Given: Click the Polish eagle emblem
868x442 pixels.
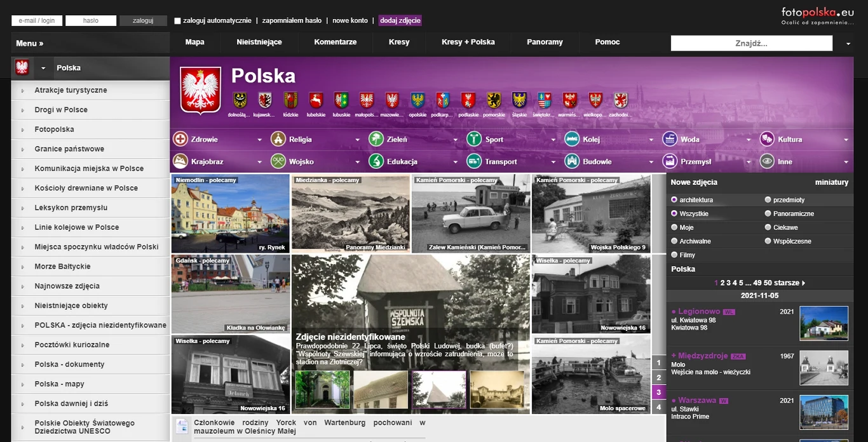Looking at the screenshot, I should [x=200, y=88].
